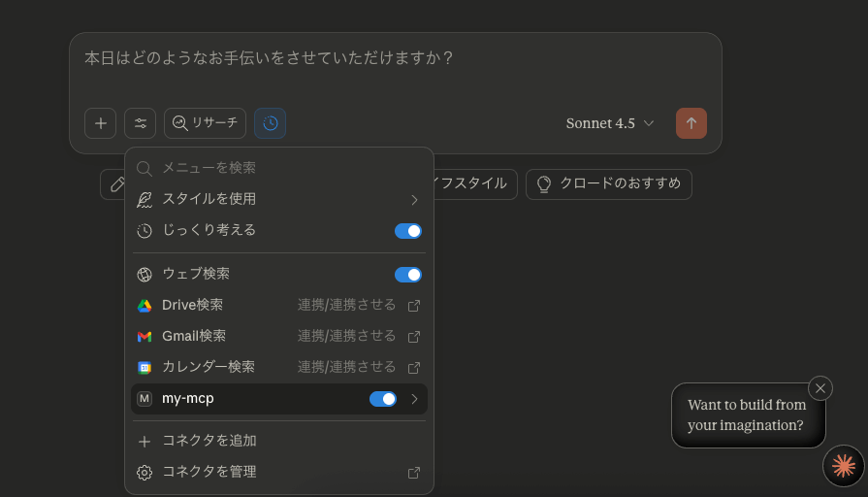Click the plus attachment icon
This screenshot has height=497, width=868.
(x=100, y=123)
